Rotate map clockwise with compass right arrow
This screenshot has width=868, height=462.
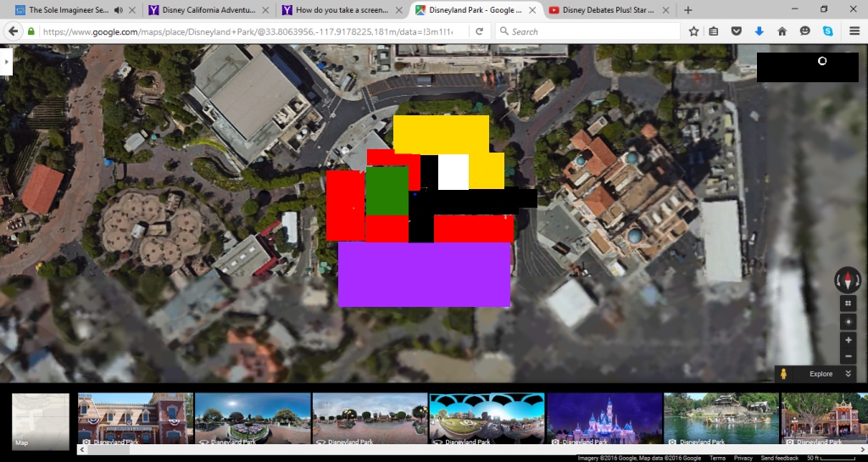[857, 280]
